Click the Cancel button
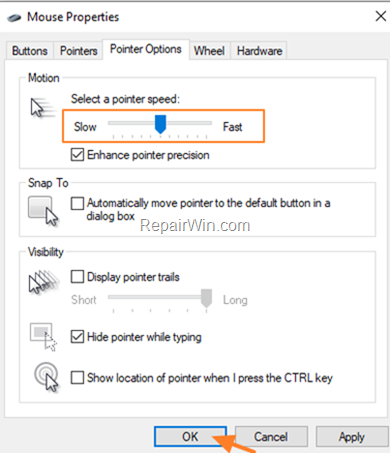 [271, 436]
